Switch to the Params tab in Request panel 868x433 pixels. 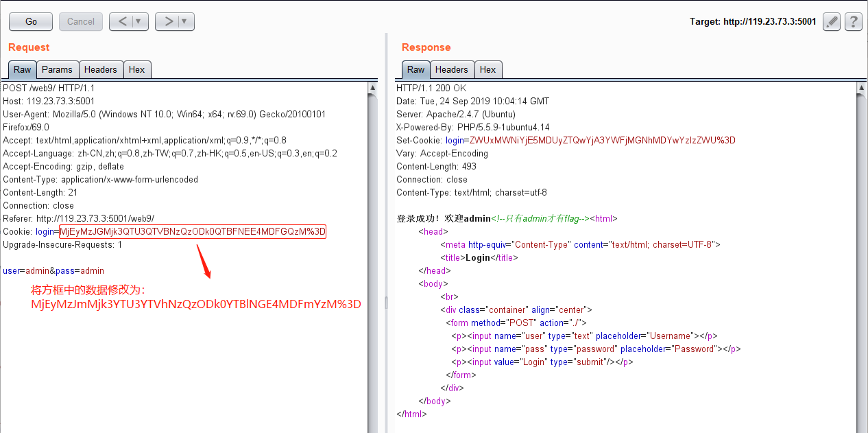(57, 69)
